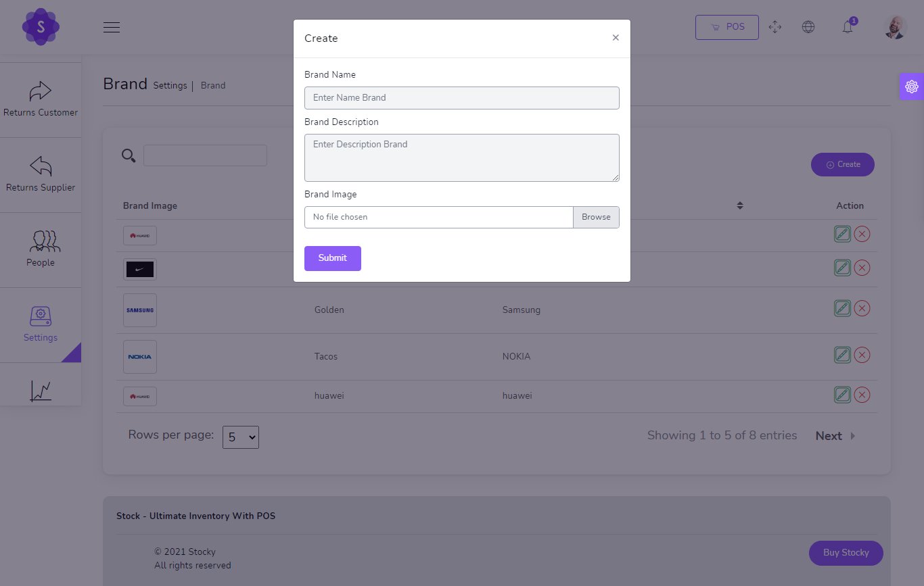Click the Brand Name input field

coord(461,98)
